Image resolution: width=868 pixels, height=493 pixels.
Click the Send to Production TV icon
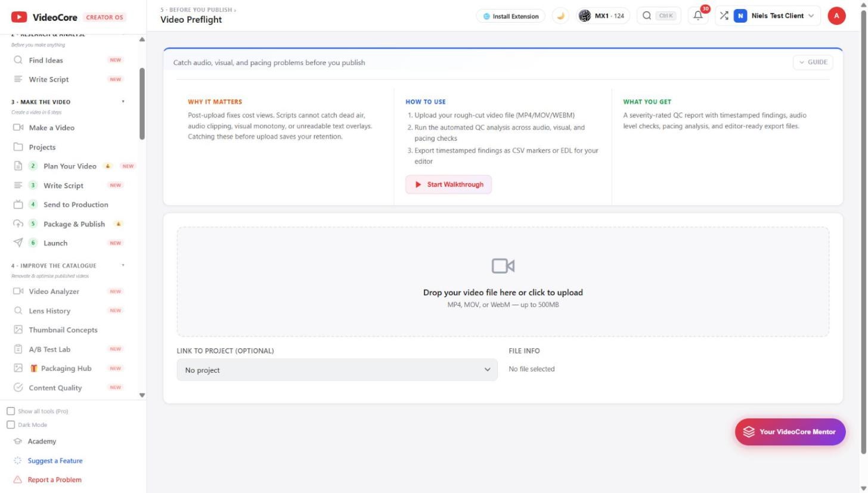tap(18, 204)
